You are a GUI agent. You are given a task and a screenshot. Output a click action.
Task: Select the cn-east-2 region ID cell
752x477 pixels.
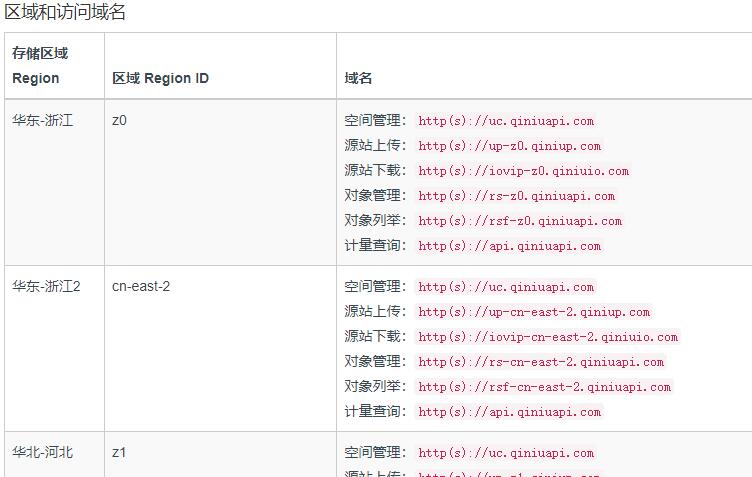pyautogui.click(x=141, y=287)
